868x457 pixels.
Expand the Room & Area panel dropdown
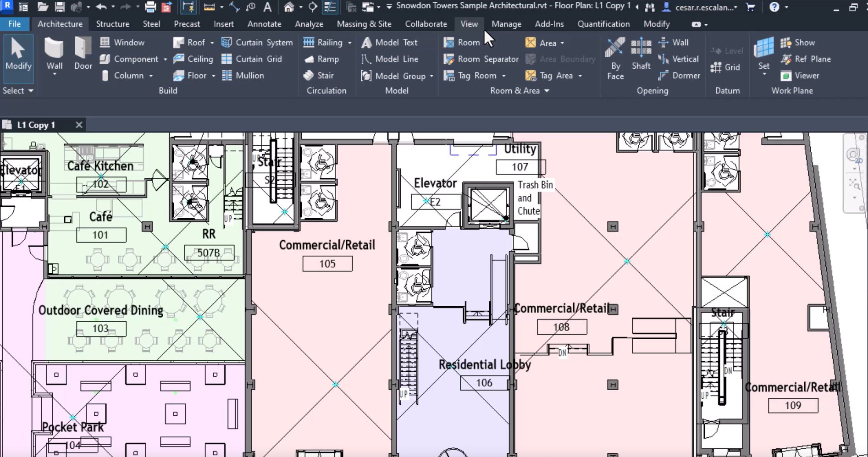547,91
